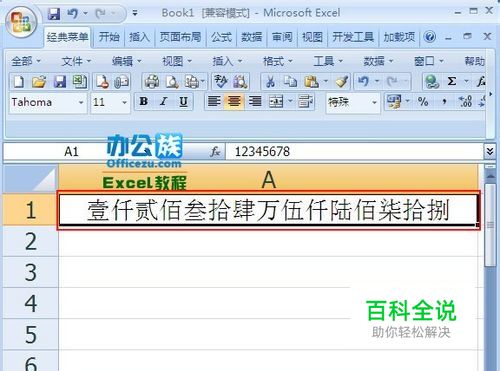Save via the Quick Access toolbar icon
Screen dimensions: 500x371
(x=54, y=14)
